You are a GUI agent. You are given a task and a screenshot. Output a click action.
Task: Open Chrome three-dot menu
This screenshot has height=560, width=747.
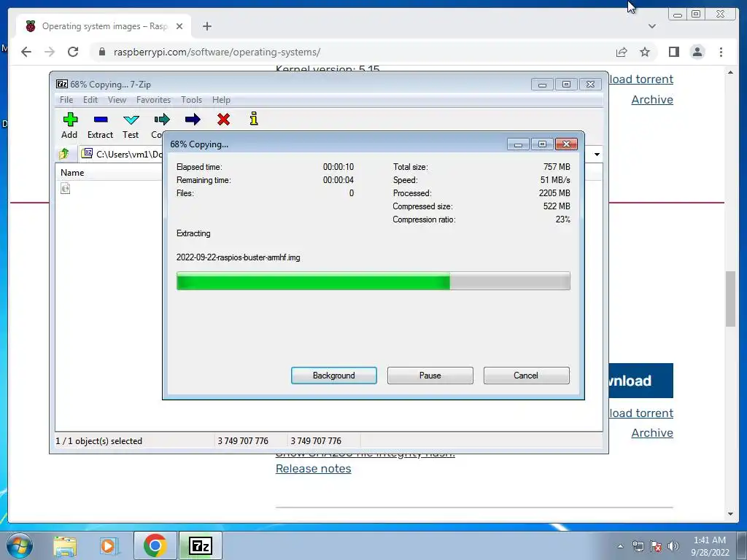pos(721,52)
